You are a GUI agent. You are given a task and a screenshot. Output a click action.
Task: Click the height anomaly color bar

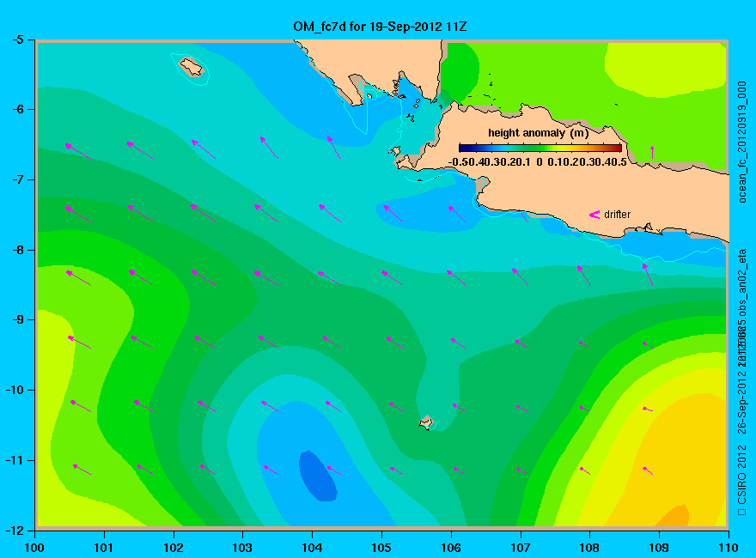pos(540,148)
